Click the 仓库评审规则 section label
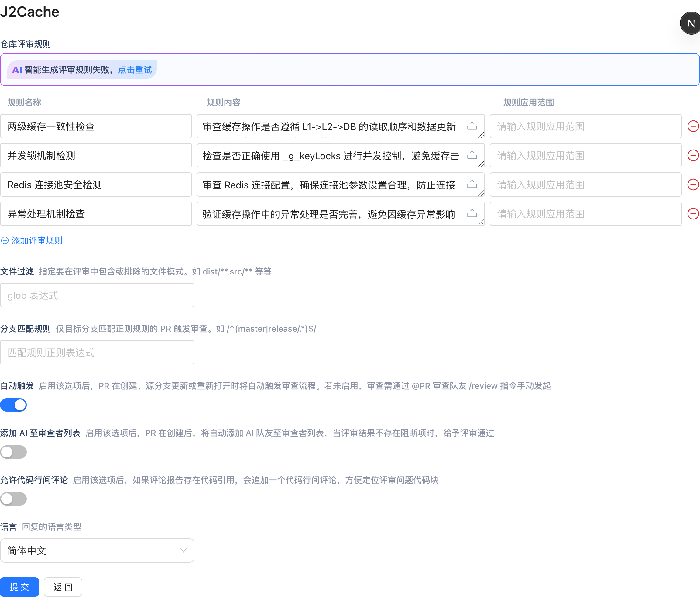This screenshot has height=597, width=700. (x=25, y=44)
